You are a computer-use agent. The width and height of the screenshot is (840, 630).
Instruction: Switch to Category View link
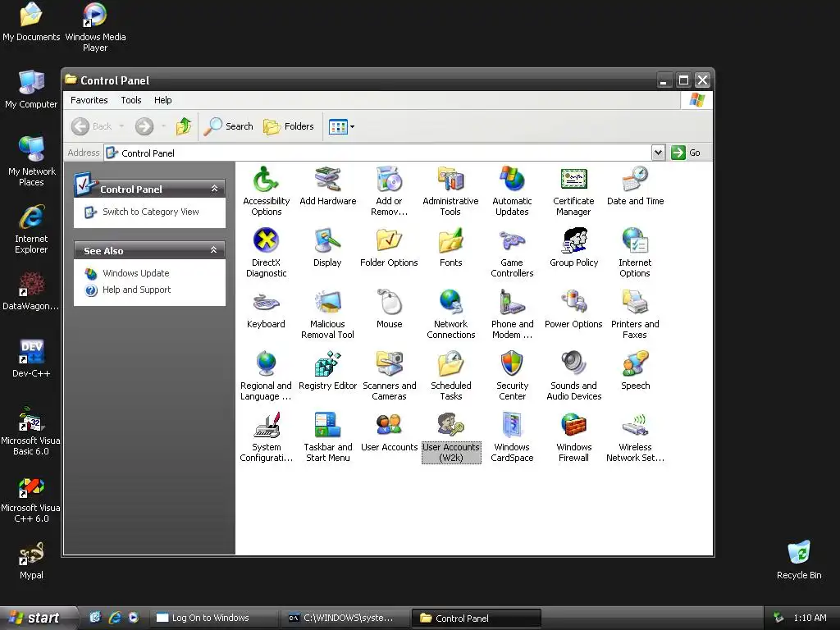(x=151, y=212)
